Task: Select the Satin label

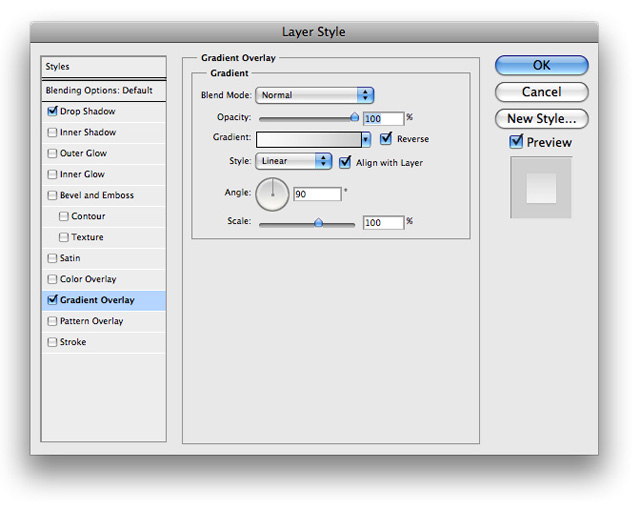Action: pyautogui.click(x=70, y=258)
